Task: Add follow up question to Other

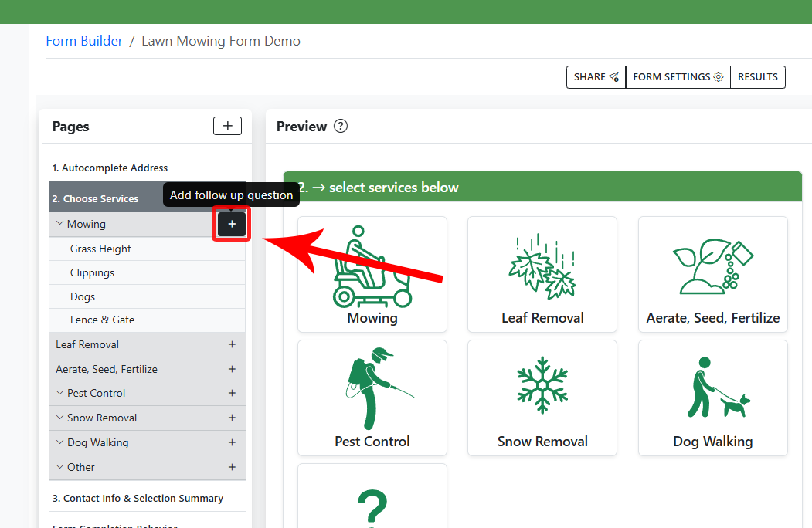Action: (232, 468)
